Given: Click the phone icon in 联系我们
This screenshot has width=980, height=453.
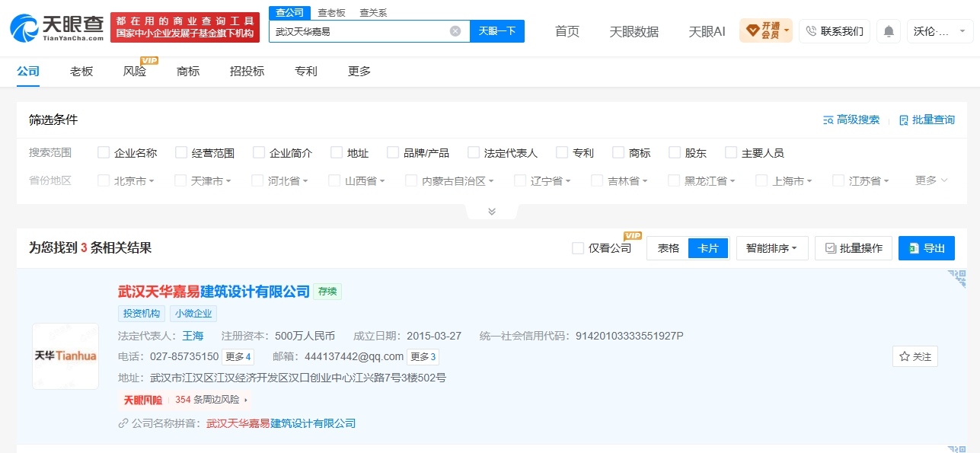Looking at the screenshot, I should 811,31.
